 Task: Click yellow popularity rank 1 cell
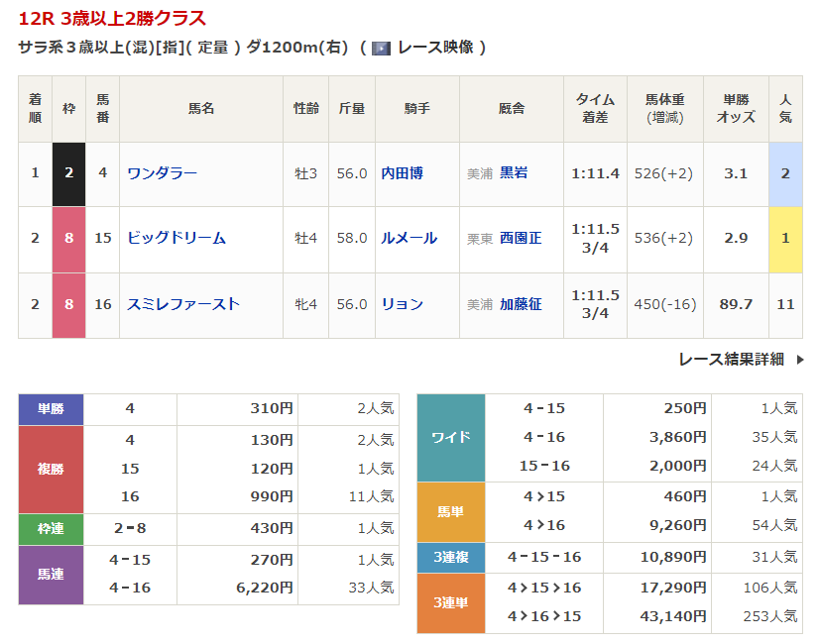coord(785,239)
